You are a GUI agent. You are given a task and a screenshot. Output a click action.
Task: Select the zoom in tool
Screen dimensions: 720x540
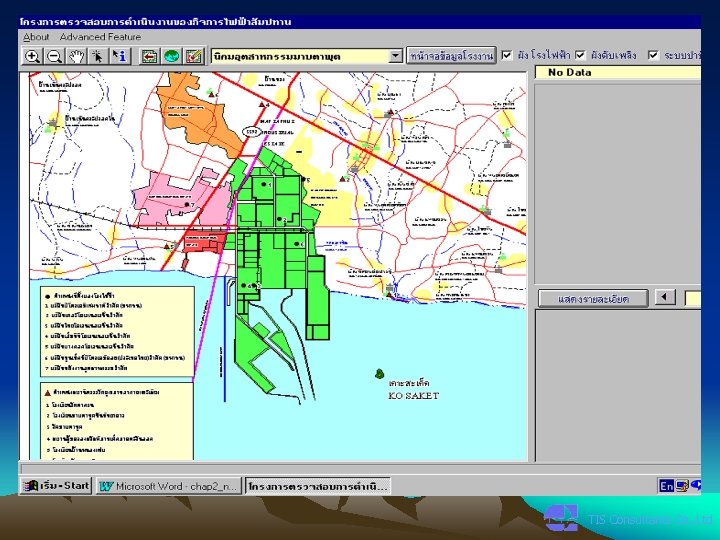32,56
